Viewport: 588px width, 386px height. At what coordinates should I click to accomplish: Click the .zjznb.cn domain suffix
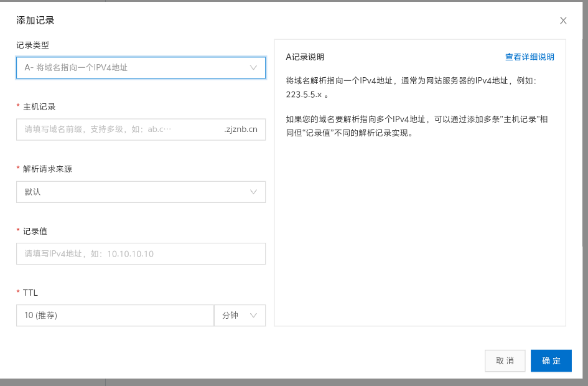coord(241,129)
